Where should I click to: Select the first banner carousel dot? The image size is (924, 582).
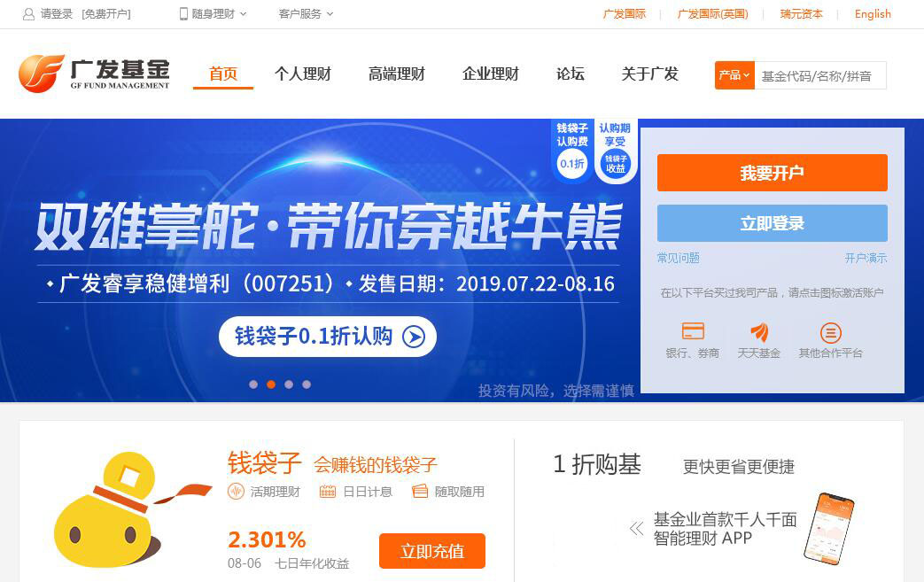[x=253, y=384]
